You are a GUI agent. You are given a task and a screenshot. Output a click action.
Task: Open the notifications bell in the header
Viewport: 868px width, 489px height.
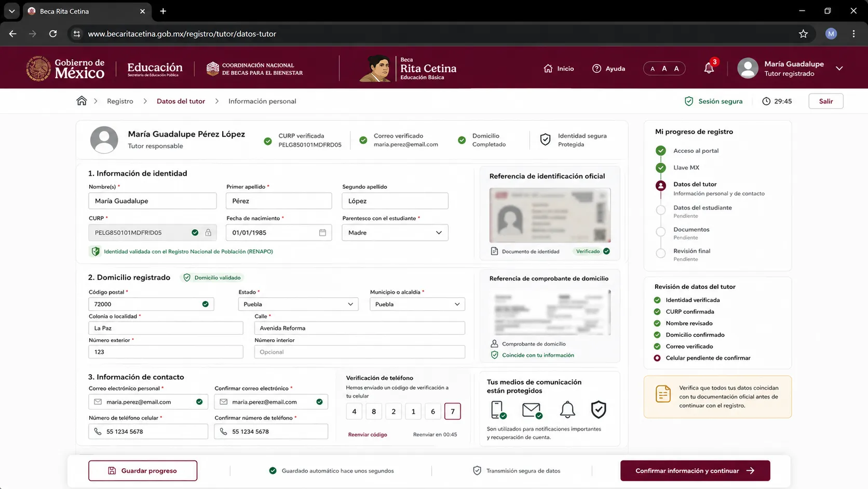pos(709,69)
